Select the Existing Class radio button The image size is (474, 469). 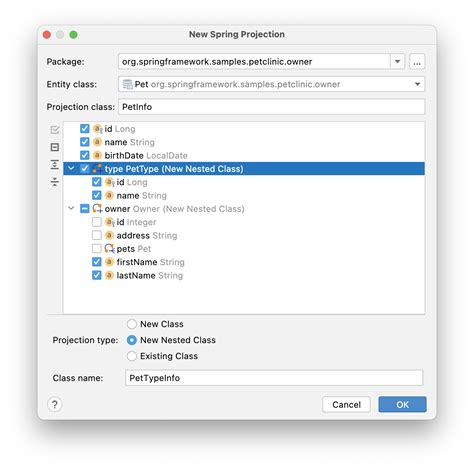(132, 356)
